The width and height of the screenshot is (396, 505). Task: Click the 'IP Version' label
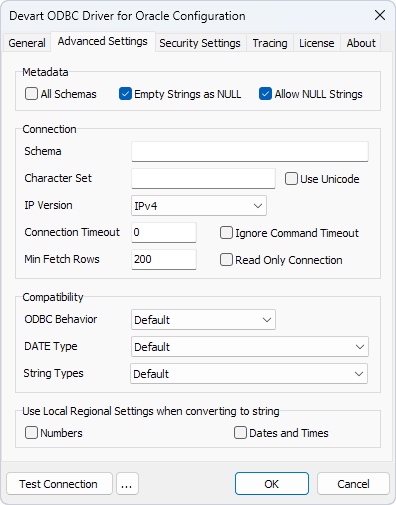coord(48,205)
